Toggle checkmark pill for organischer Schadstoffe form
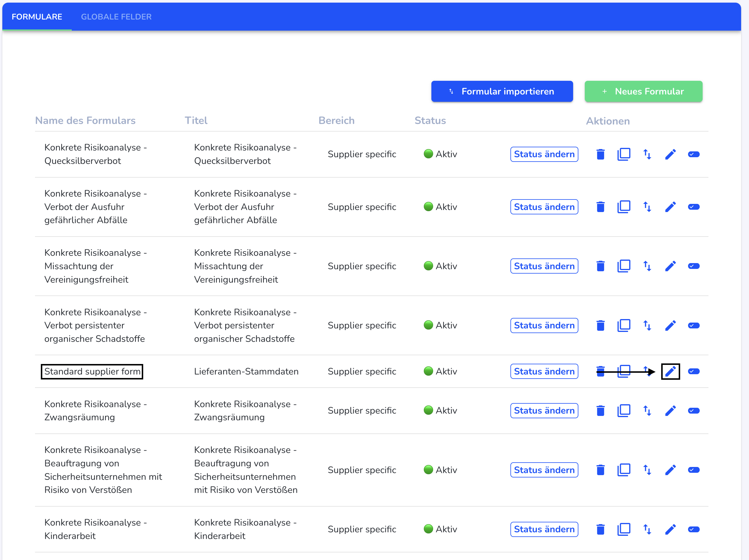The width and height of the screenshot is (749, 560). (x=694, y=325)
